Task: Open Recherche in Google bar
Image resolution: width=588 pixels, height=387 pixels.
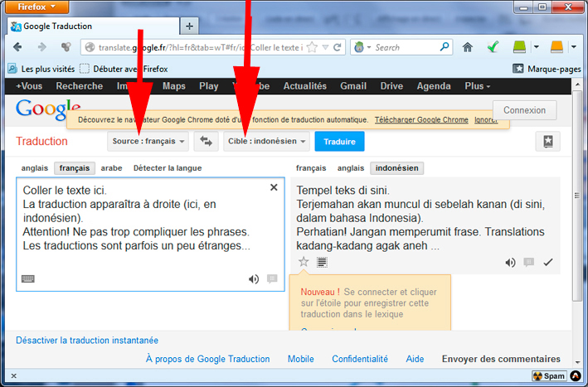Action: (x=79, y=86)
